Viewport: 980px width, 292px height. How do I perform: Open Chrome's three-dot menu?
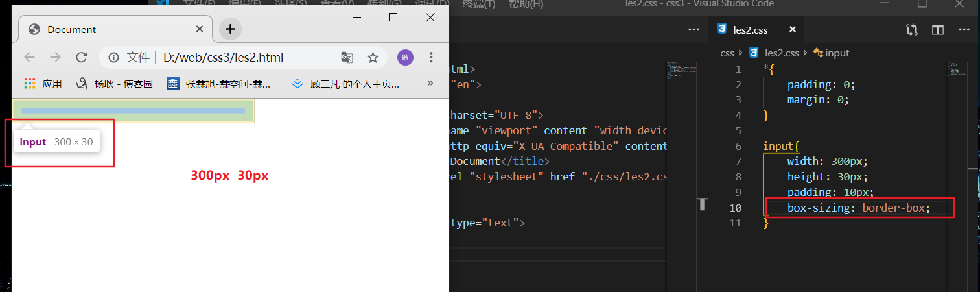click(x=432, y=58)
